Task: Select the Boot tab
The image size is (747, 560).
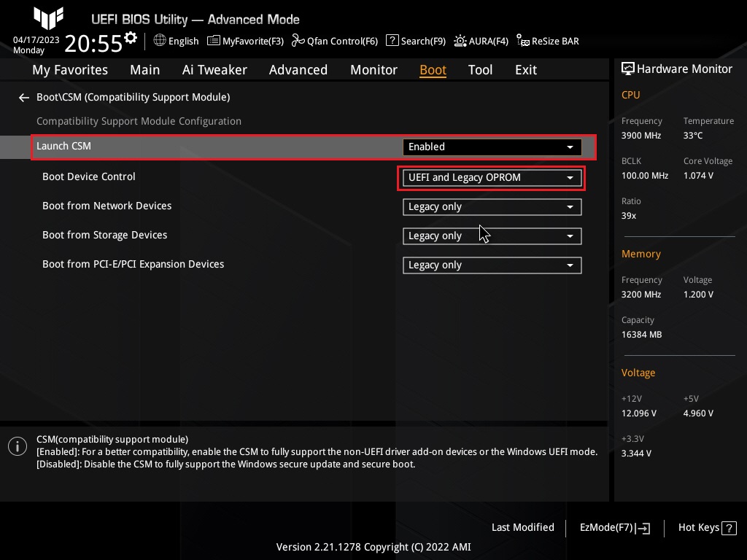Action: pos(433,70)
